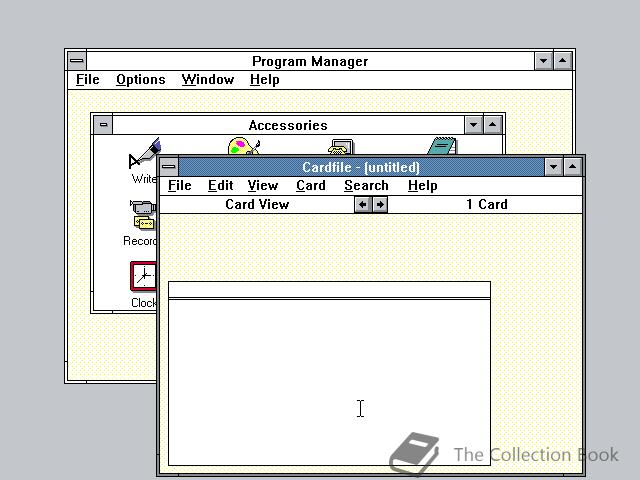Maximize the Accessories group window

(493, 124)
